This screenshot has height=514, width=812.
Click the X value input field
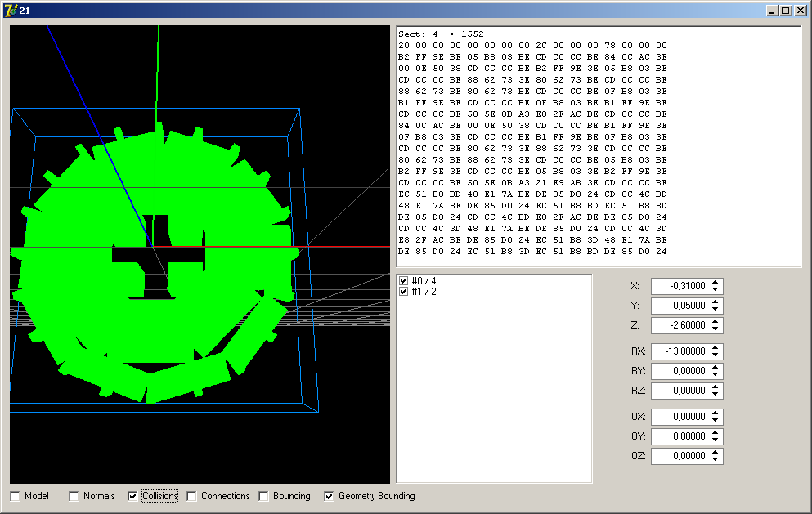680,286
